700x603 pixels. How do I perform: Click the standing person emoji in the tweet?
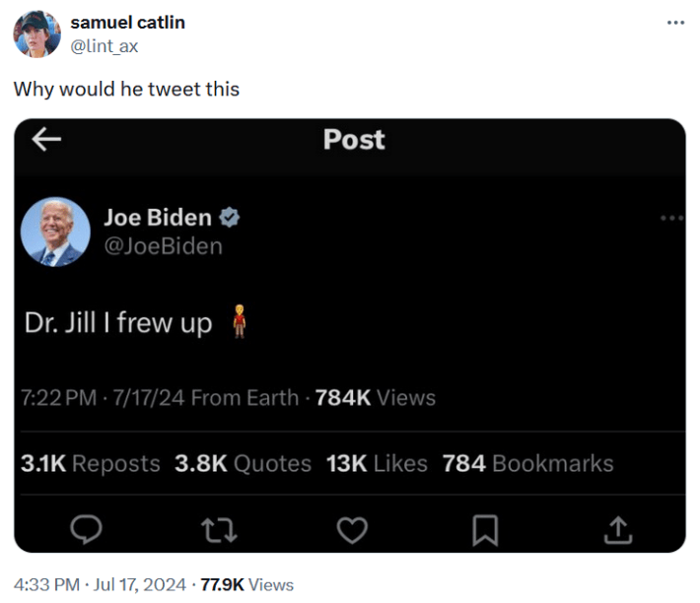point(238,322)
